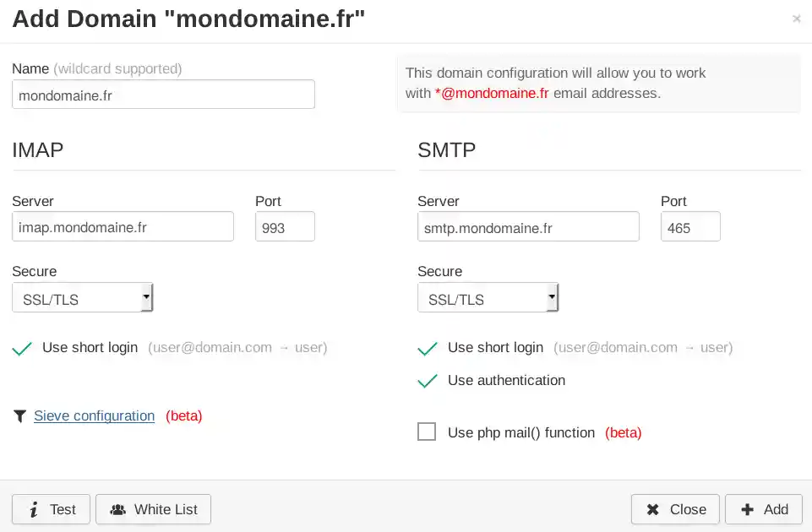The width and height of the screenshot is (812, 532).
Task: Focus the IMAP Server field
Action: pyautogui.click(x=123, y=226)
